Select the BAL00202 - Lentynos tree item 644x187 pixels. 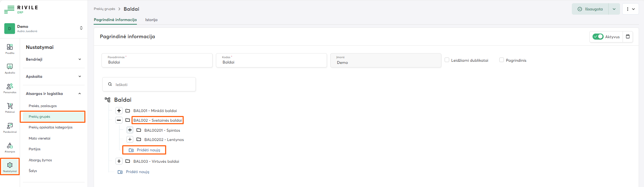[164, 140]
